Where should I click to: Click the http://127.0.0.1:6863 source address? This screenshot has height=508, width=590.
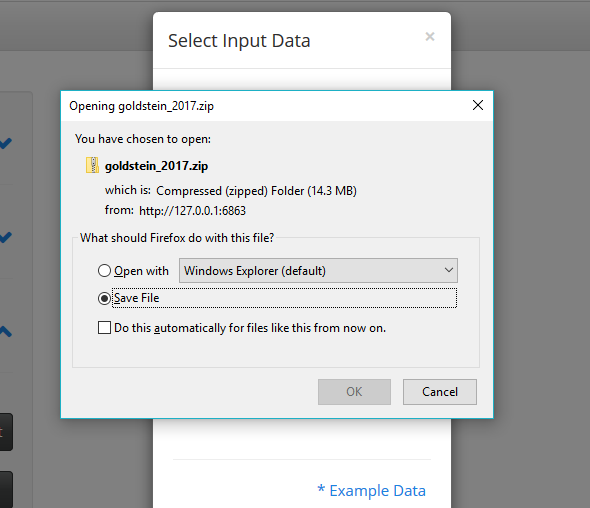[x=192, y=211]
